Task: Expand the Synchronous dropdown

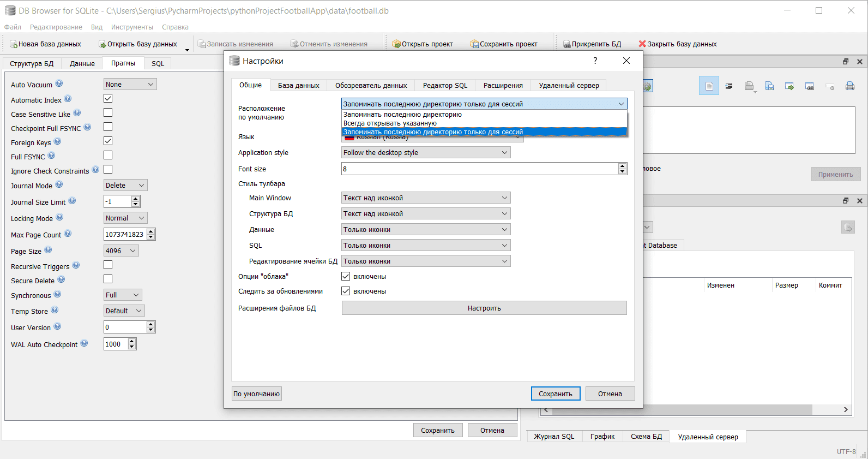Action: [x=123, y=295]
